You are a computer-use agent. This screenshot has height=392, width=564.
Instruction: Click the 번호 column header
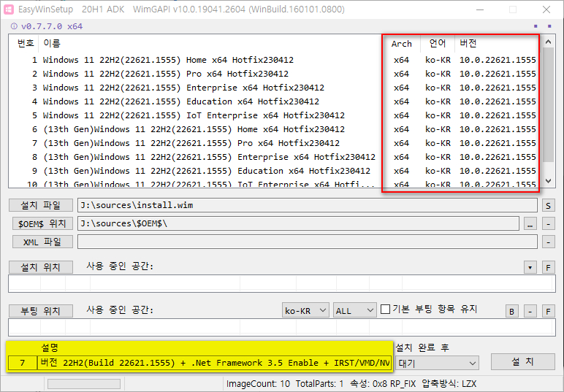point(26,44)
